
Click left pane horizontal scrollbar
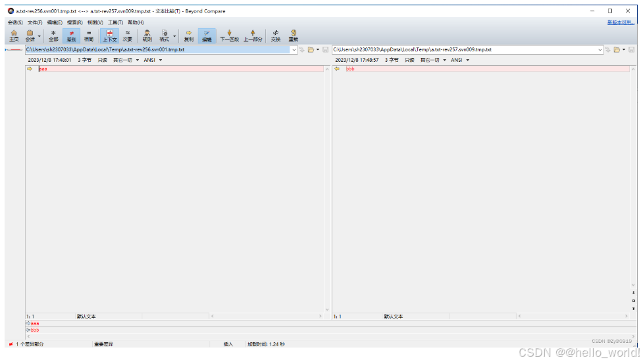[266, 316]
